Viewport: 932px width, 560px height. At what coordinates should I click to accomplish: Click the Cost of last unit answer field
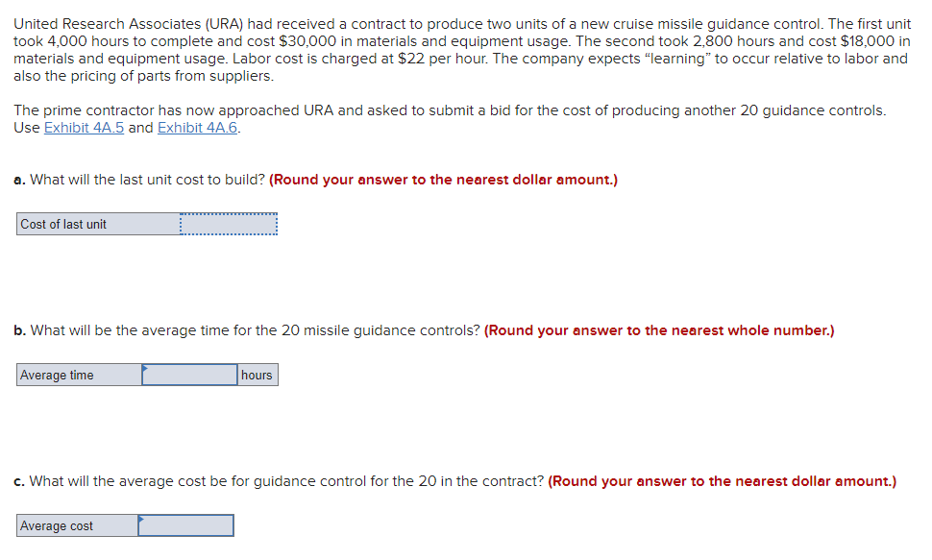[229, 224]
